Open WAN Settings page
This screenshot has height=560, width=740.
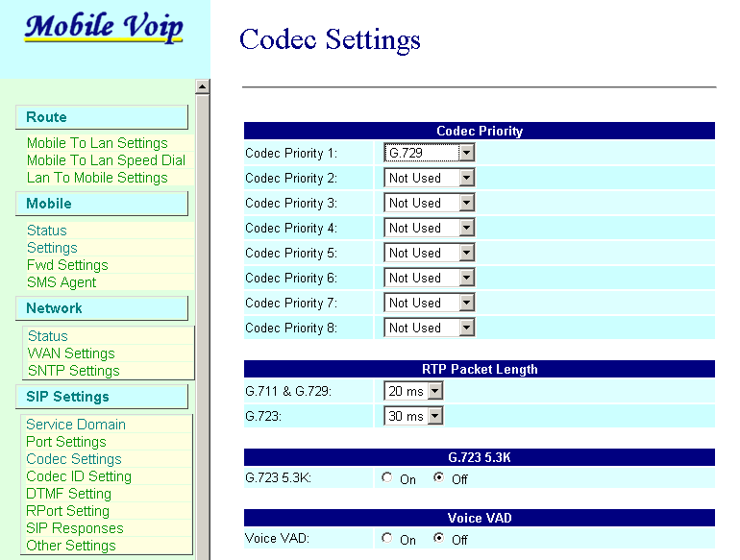point(71,353)
